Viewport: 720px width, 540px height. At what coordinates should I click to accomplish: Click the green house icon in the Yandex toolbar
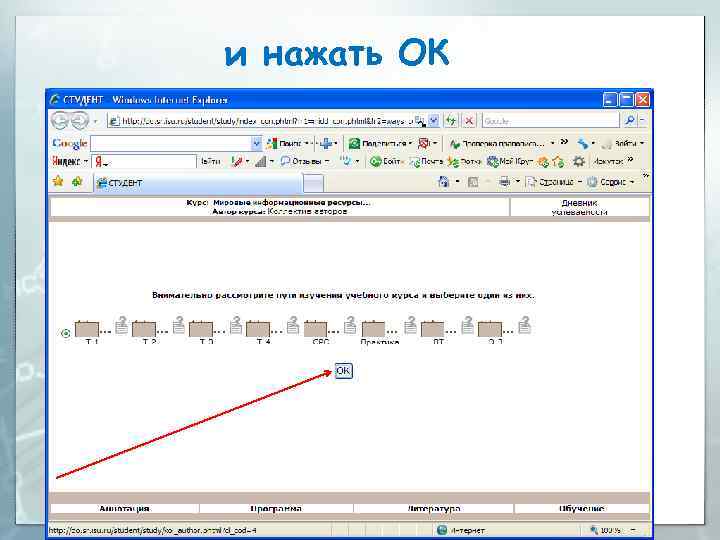(x=558, y=162)
